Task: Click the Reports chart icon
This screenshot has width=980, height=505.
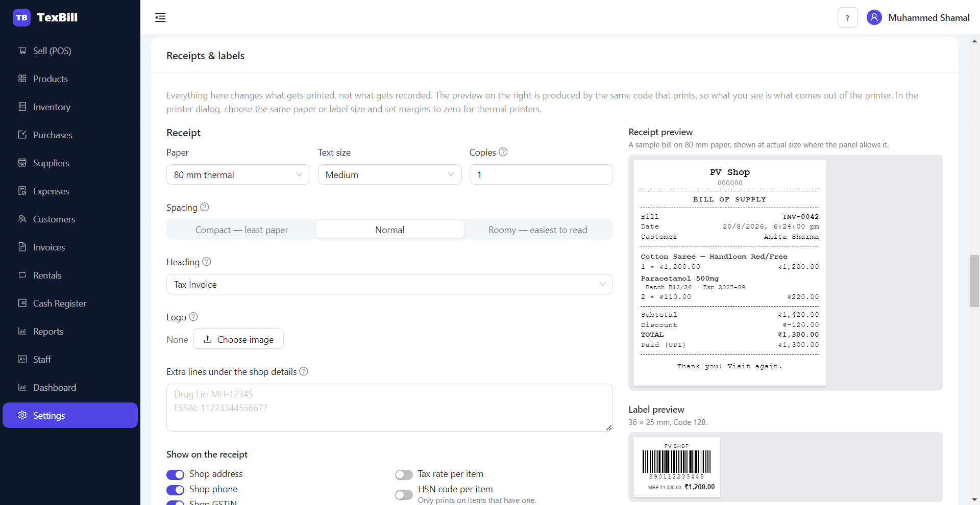Action: (22, 331)
